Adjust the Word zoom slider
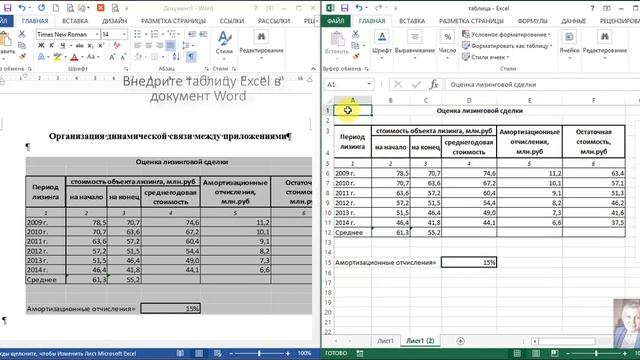 coord(259,353)
